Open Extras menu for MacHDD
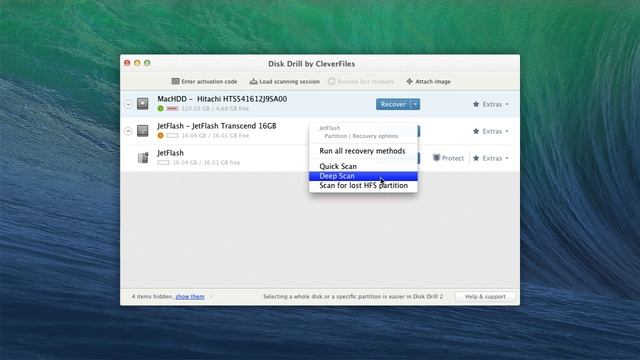 pyautogui.click(x=491, y=104)
